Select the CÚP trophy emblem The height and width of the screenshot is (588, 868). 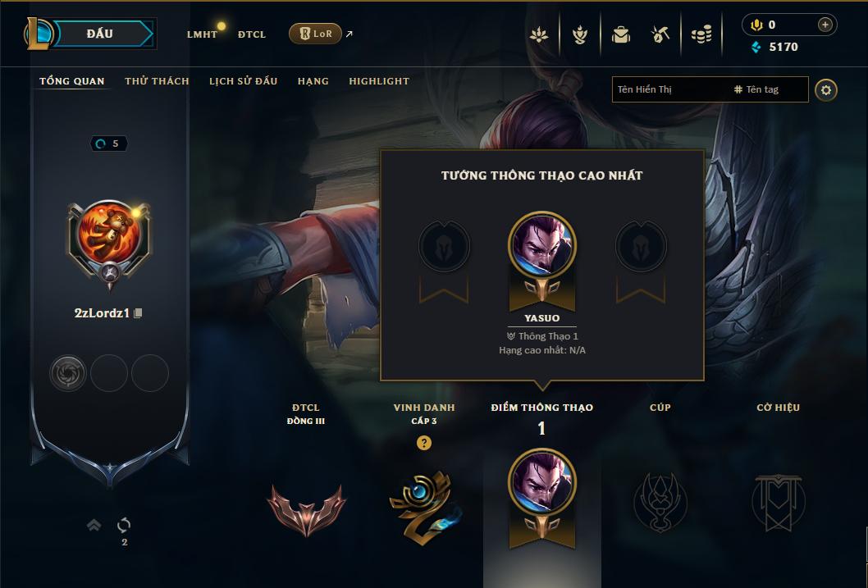click(x=660, y=503)
